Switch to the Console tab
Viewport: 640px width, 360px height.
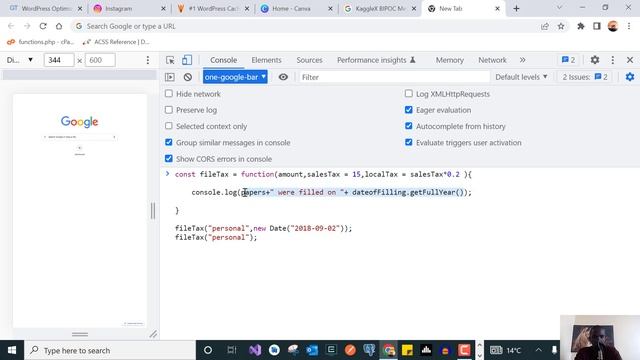223,60
